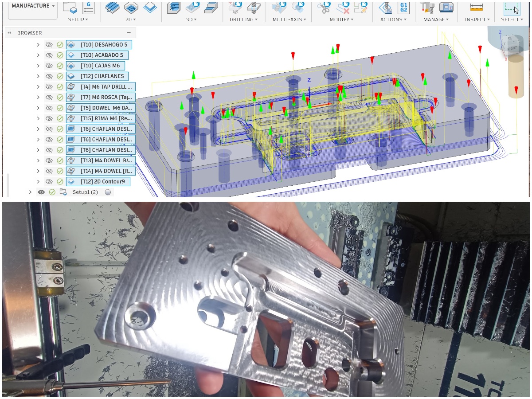
Task: Click the Drill operation icon
Action: tap(235, 8)
